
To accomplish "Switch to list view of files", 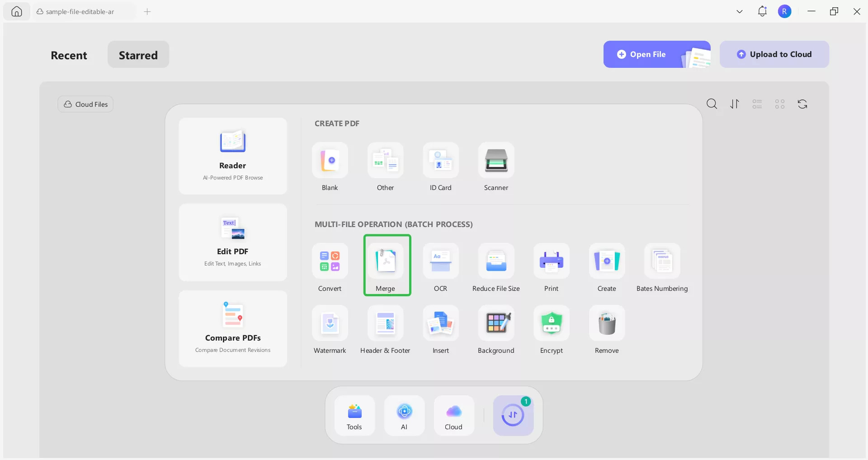I will (757, 104).
